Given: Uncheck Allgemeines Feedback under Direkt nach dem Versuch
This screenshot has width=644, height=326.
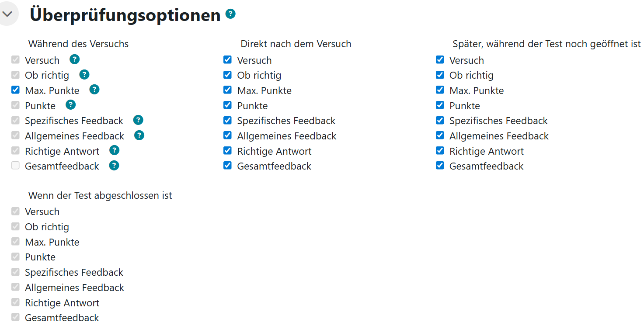Looking at the screenshot, I should coord(227,135).
